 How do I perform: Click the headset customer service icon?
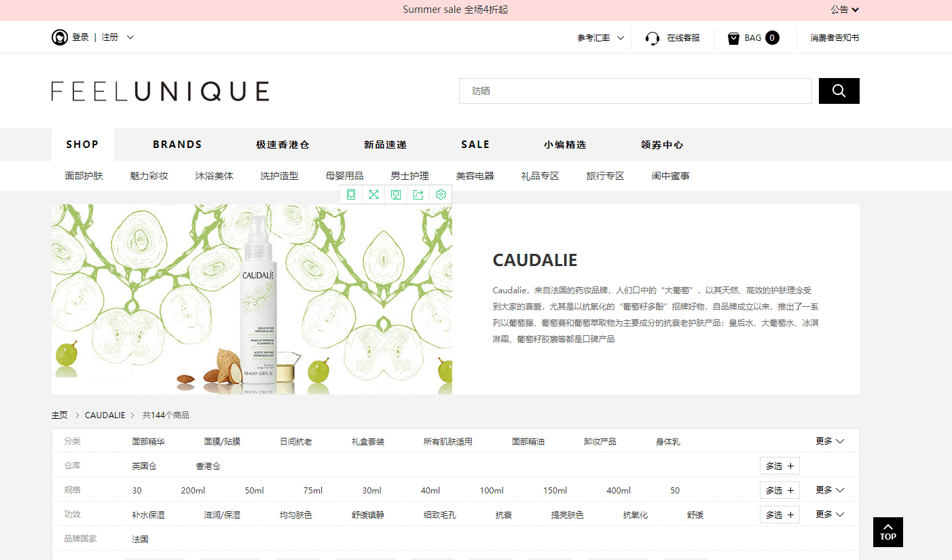click(x=653, y=38)
